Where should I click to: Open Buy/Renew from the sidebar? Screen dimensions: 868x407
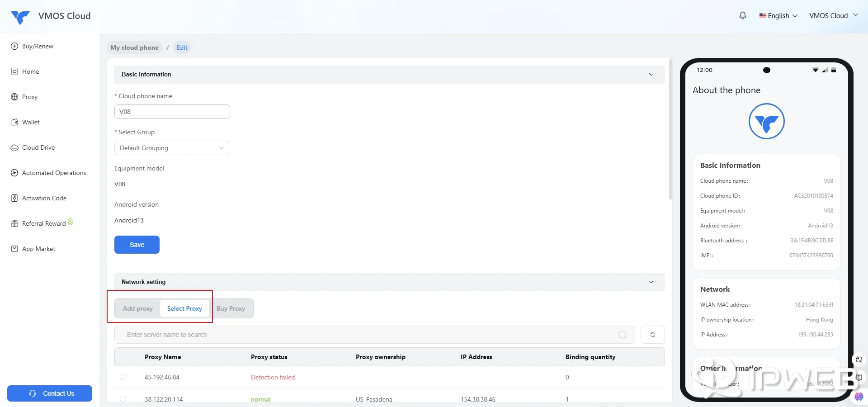click(x=38, y=46)
